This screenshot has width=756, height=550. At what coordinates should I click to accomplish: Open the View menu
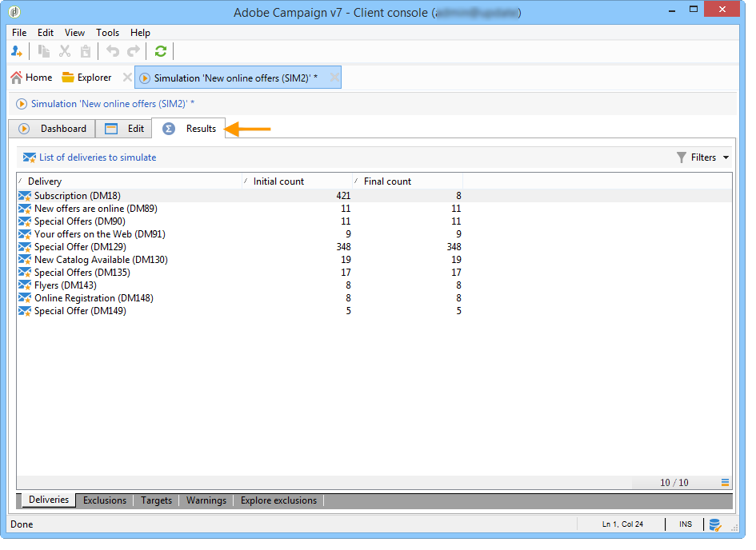pos(74,33)
